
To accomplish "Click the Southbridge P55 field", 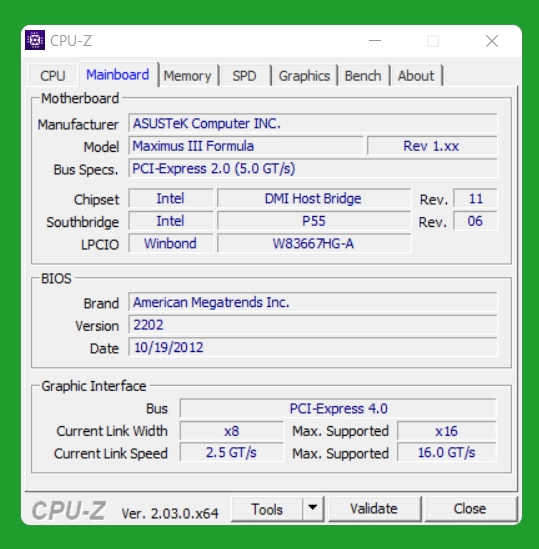I will click(314, 221).
